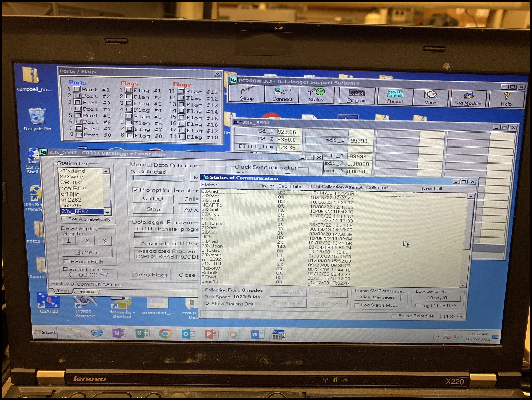Check Pause Both checkbox
Image resolution: width=532 pixels, height=400 pixels.
66,261
